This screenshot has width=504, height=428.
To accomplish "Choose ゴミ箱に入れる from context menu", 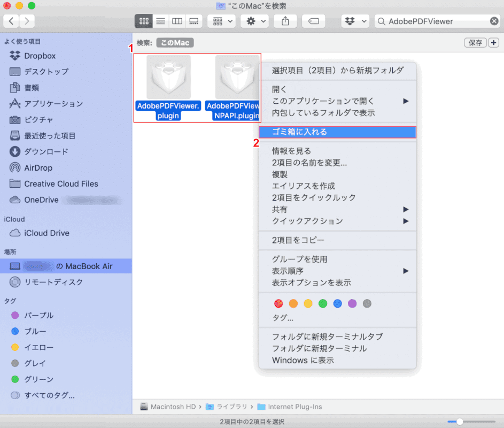I will point(337,132).
